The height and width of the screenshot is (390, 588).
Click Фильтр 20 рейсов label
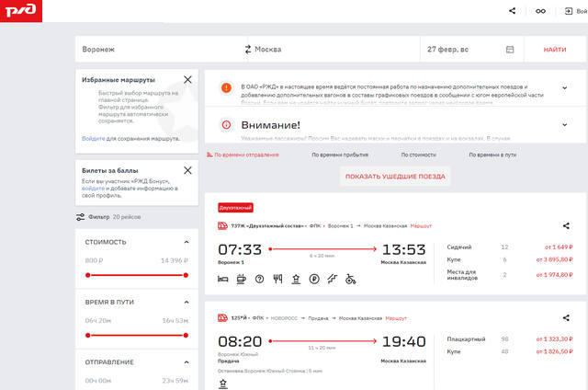pos(114,217)
